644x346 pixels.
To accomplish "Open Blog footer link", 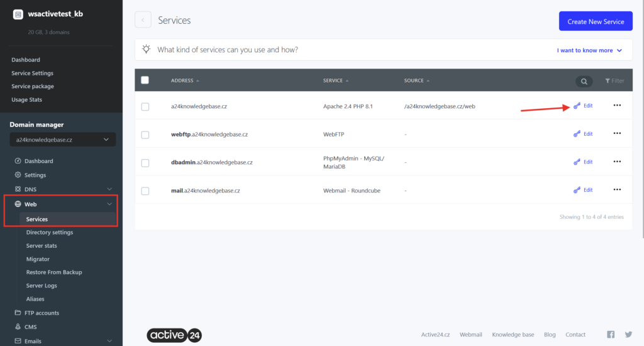I will [x=550, y=335].
